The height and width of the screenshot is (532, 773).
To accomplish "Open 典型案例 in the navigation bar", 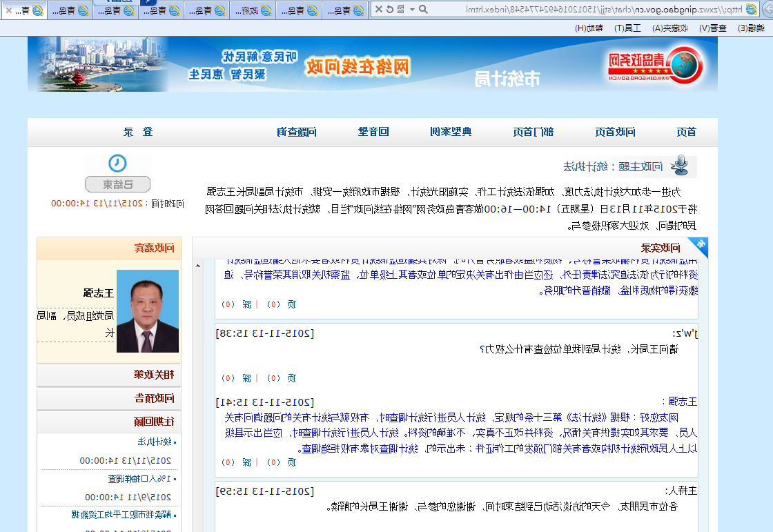I will [451, 132].
